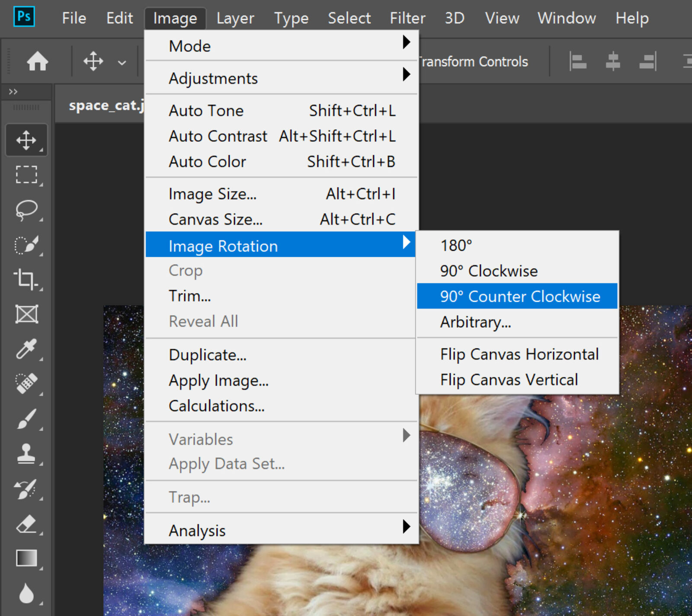Image resolution: width=692 pixels, height=616 pixels.
Task: Select the Blur tool droplet icon
Action: [26, 593]
